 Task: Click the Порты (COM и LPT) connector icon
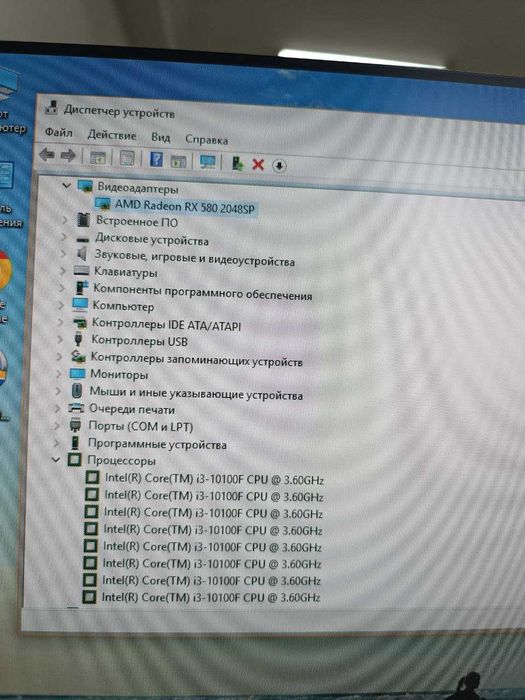point(75,425)
